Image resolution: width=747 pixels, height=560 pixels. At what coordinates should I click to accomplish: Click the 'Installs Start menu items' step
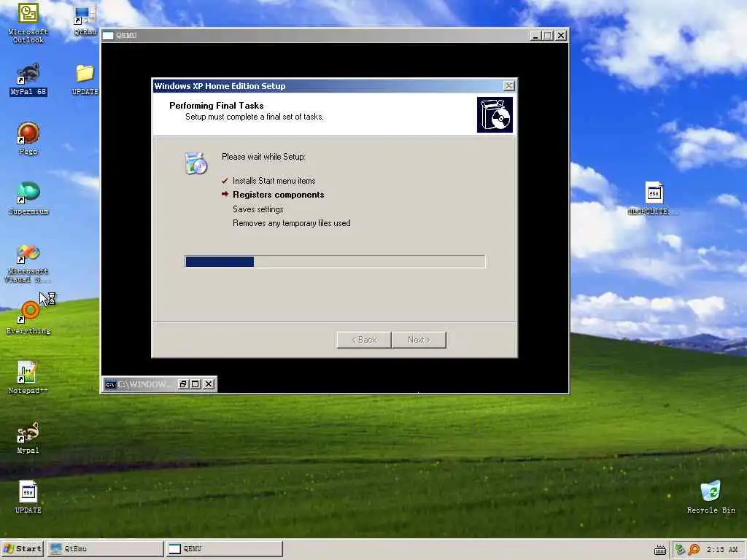click(x=274, y=181)
